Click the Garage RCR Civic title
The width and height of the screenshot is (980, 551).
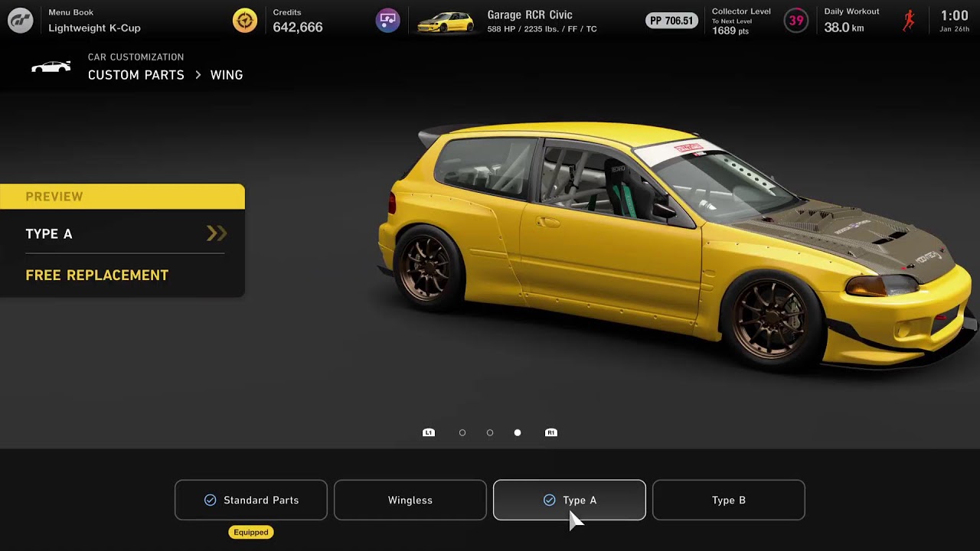tap(530, 15)
